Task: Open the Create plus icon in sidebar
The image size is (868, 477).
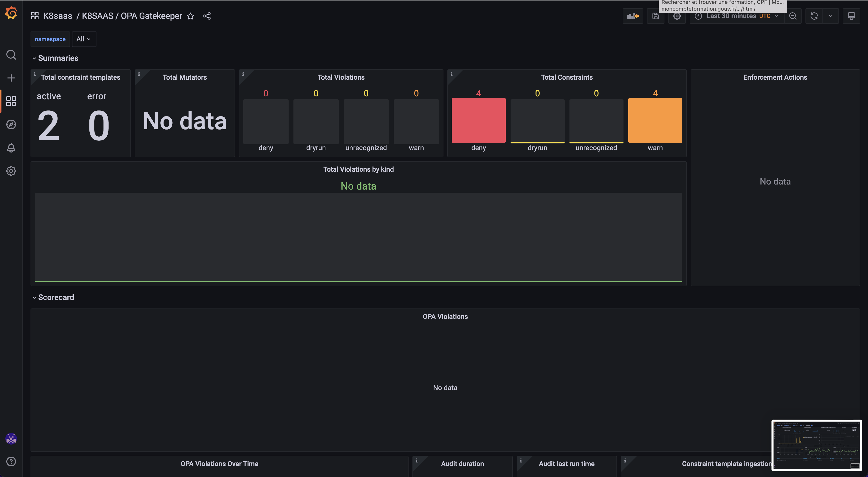Action: 11,78
